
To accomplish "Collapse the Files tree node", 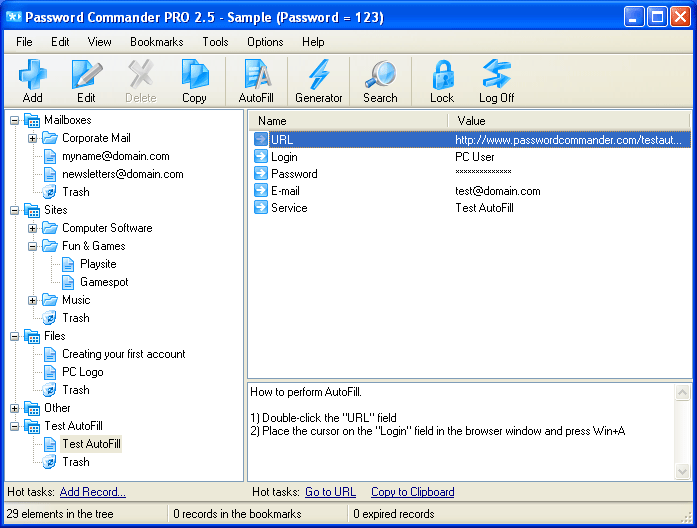I will (x=15, y=336).
